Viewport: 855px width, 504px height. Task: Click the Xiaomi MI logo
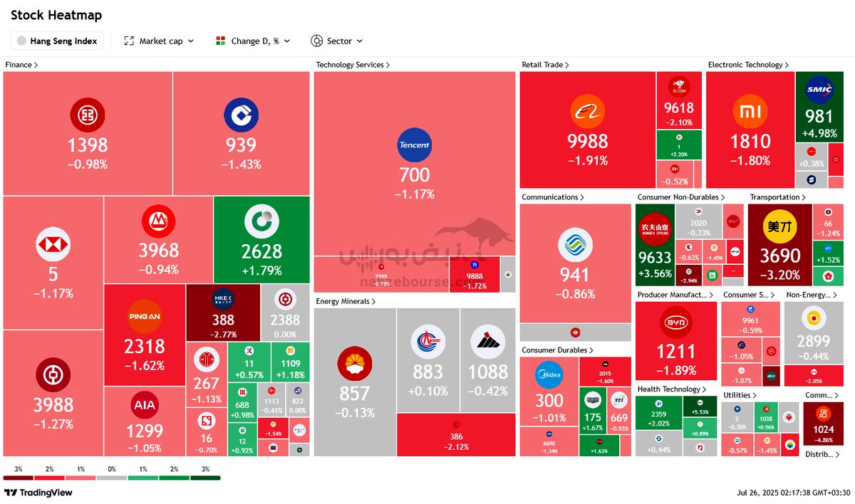click(750, 112)
